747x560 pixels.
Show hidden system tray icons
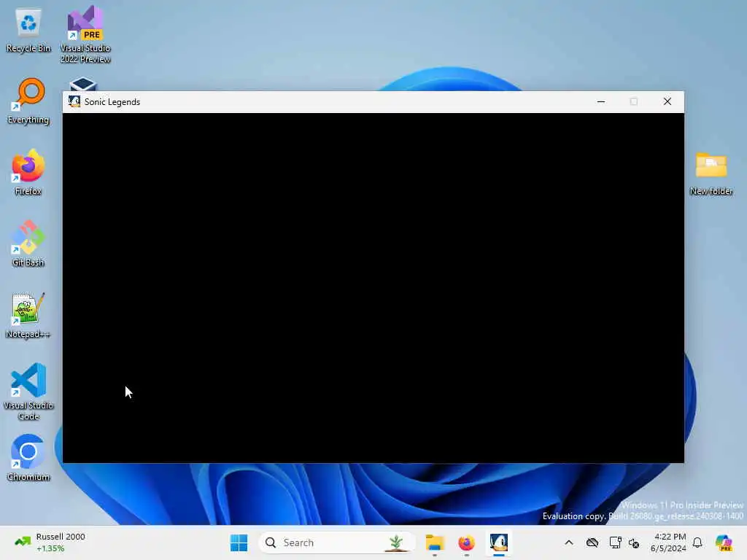coord(569,542)
